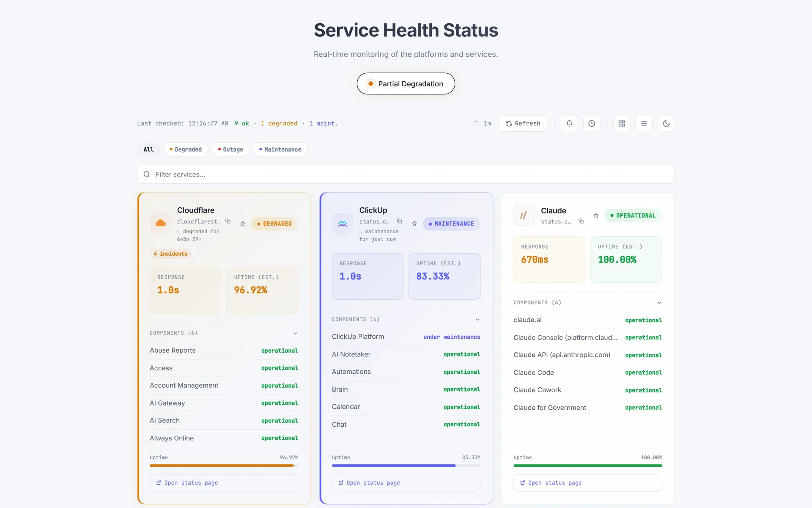
Task: Star the ClickUp service
Action: coord(414,224)
